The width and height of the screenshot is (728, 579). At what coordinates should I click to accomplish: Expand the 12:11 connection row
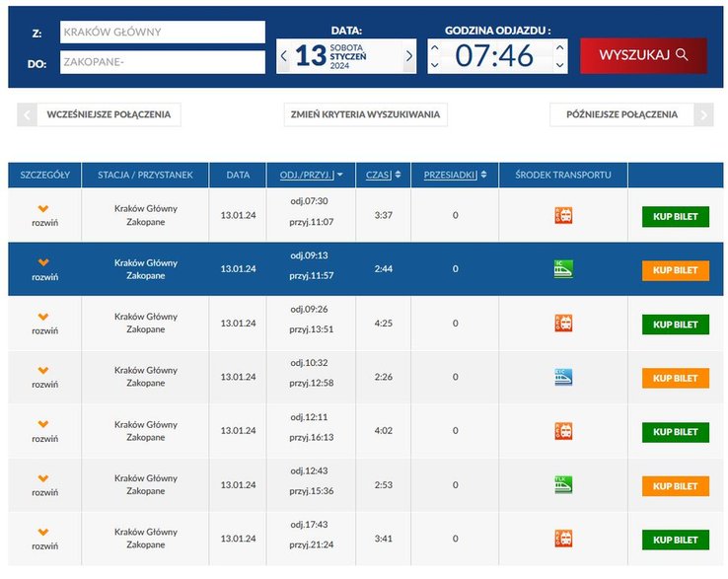click(x=44, y=431)
